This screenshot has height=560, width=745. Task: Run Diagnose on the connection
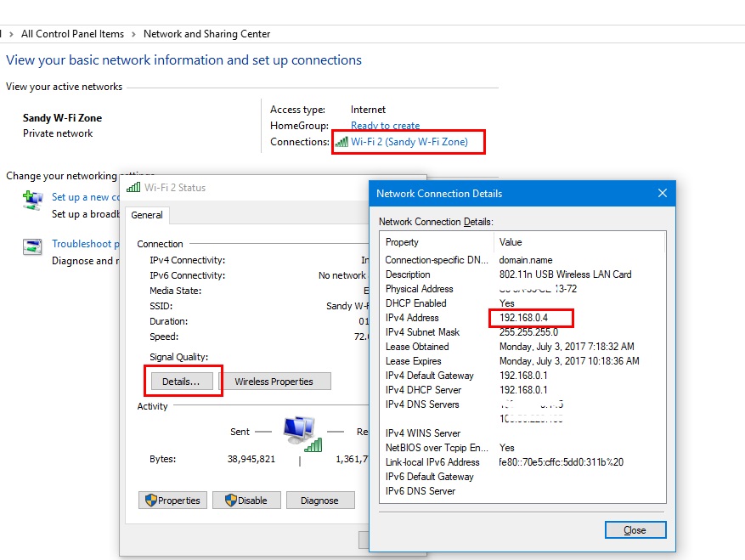(319, 501)
